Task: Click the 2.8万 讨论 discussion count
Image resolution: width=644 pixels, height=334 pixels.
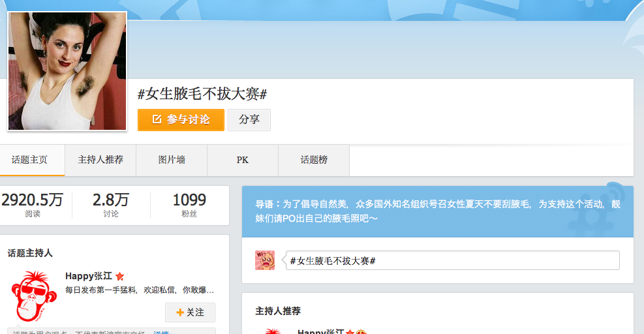Action: 111,205
